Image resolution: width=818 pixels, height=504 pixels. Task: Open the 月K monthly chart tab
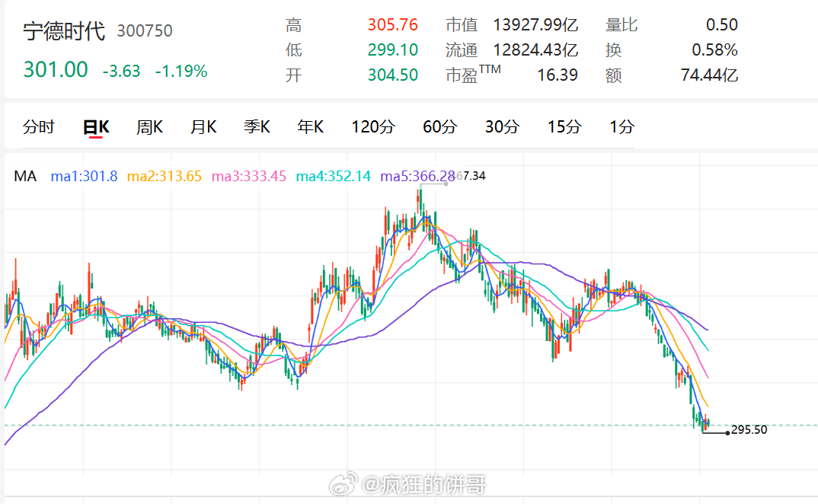click(x=203, y=127)
